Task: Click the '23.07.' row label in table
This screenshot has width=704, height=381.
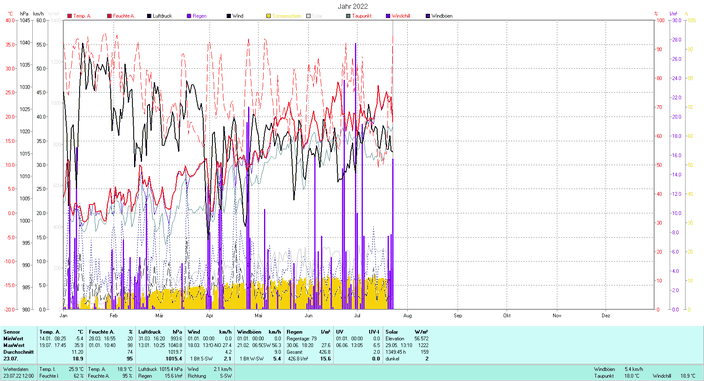Action: (x=10, y=359)
